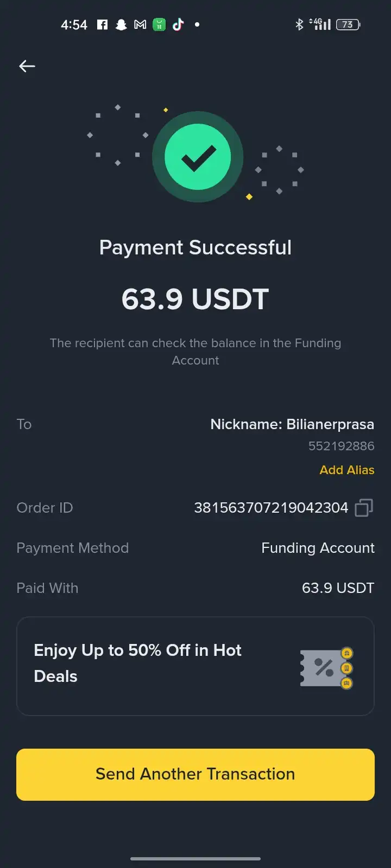391x868 pixels.
Task: Tap the Order ID number
Action: [271, 508]
